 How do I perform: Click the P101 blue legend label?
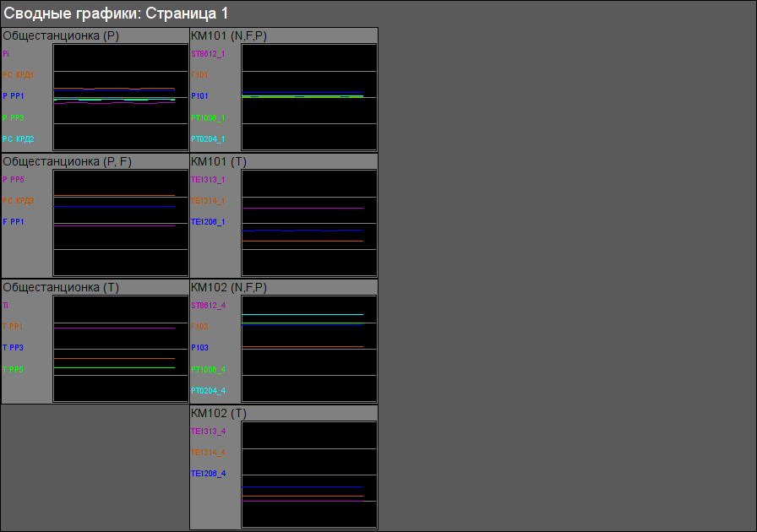199,96
